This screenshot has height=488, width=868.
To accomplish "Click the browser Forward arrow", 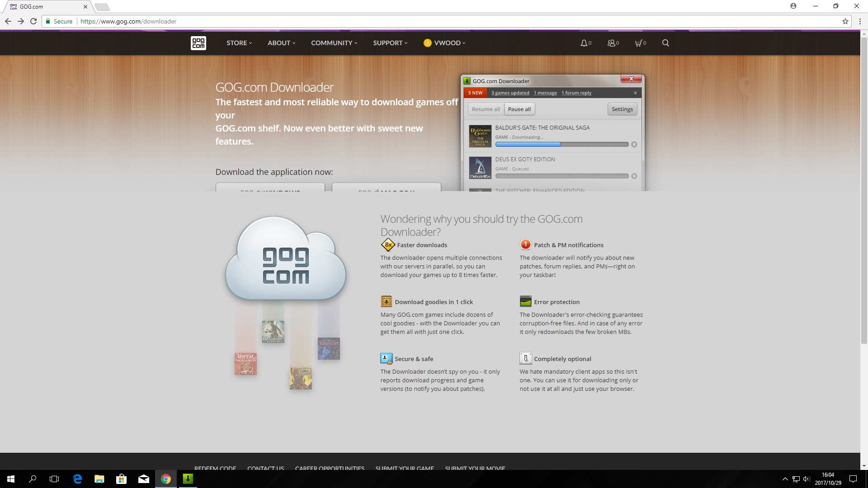I will click(20, 21).
